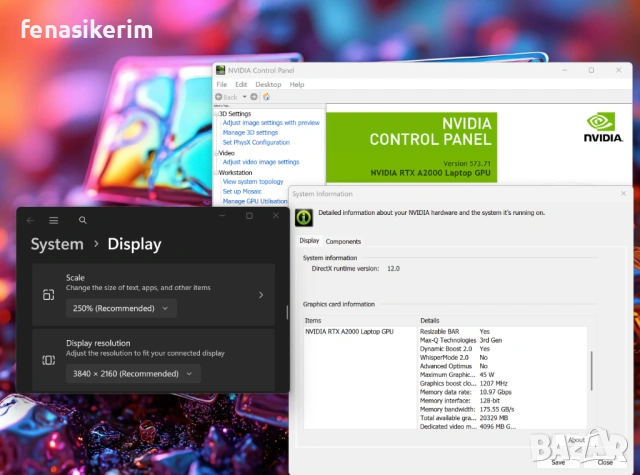The image size is (640, 475).
Task: Click the Details column header
Action: (504, 320)
